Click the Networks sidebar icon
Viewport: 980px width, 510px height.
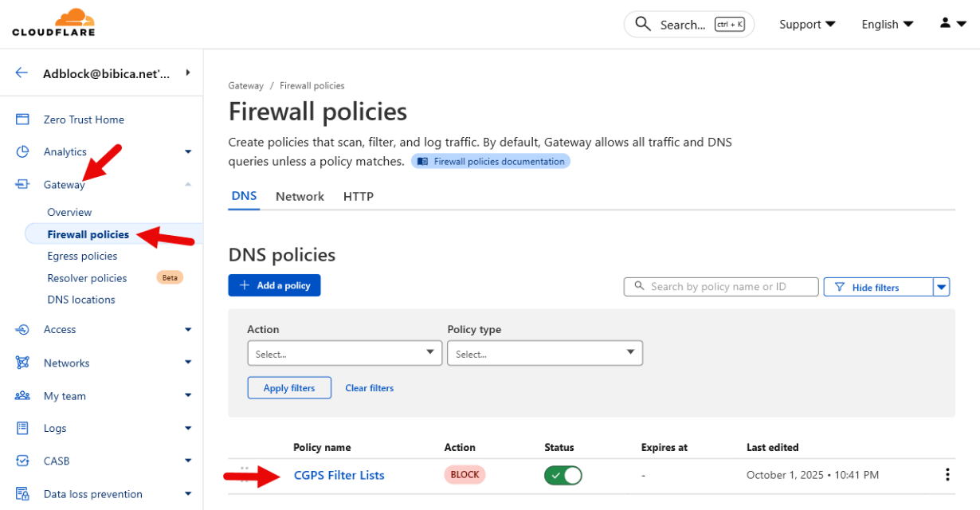pos(22,363)
